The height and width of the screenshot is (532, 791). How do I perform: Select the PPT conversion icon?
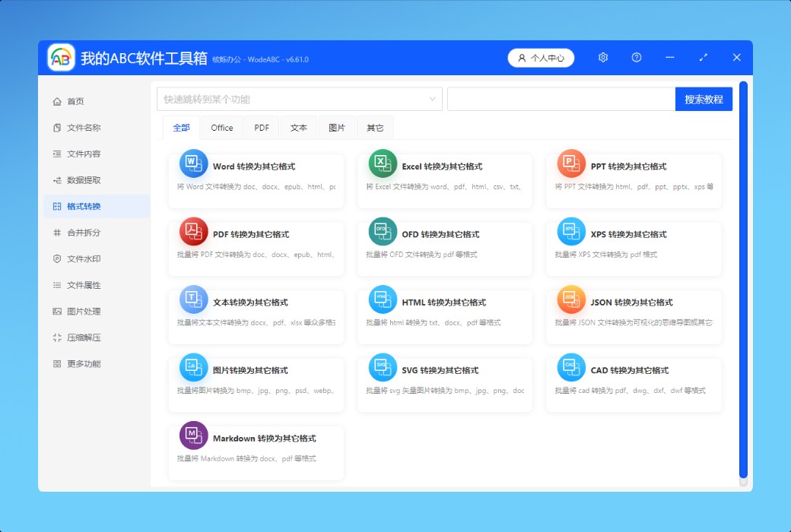tap(571, 163)
